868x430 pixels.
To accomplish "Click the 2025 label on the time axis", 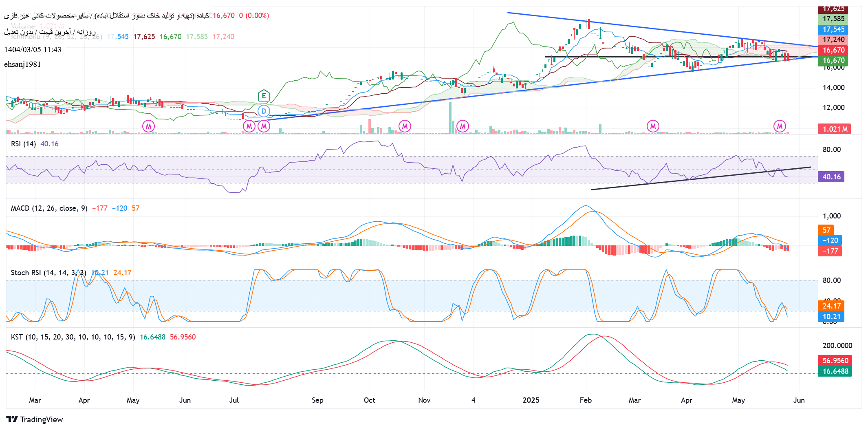I will click(531, 400).
